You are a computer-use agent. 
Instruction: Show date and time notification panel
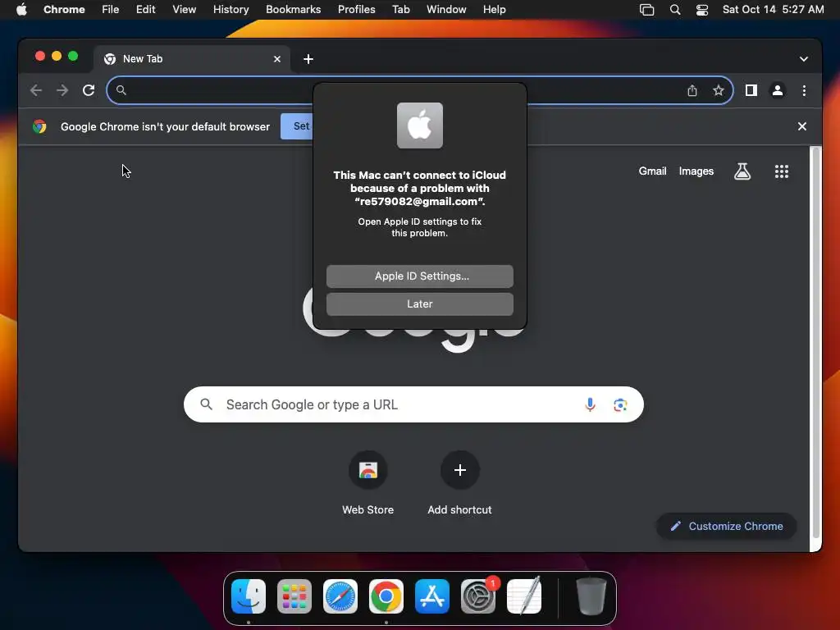click(x=773, y=9)
